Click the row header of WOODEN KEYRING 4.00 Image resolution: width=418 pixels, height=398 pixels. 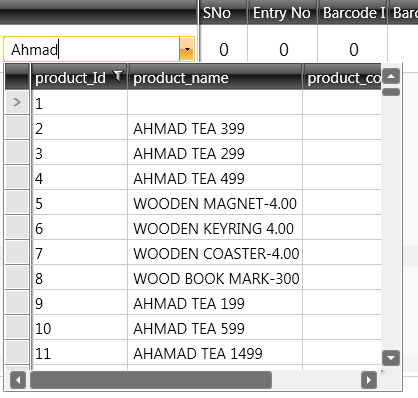(17, 228)
